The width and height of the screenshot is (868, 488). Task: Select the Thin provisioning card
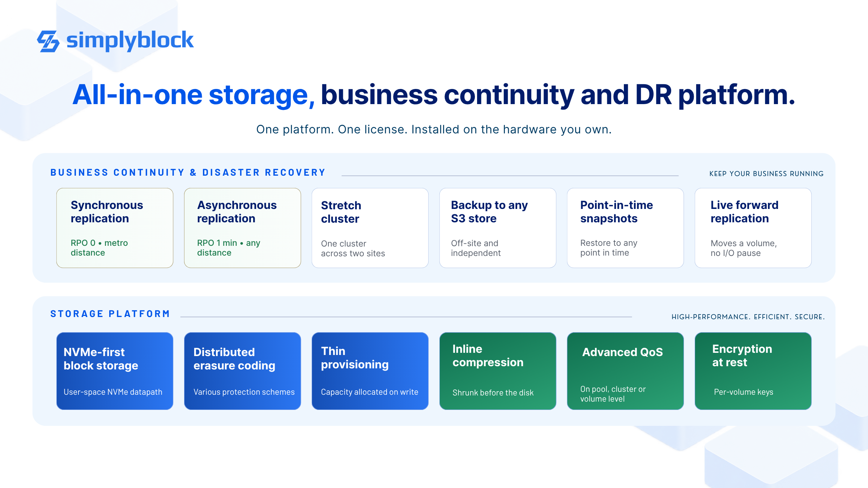point(370,371)
